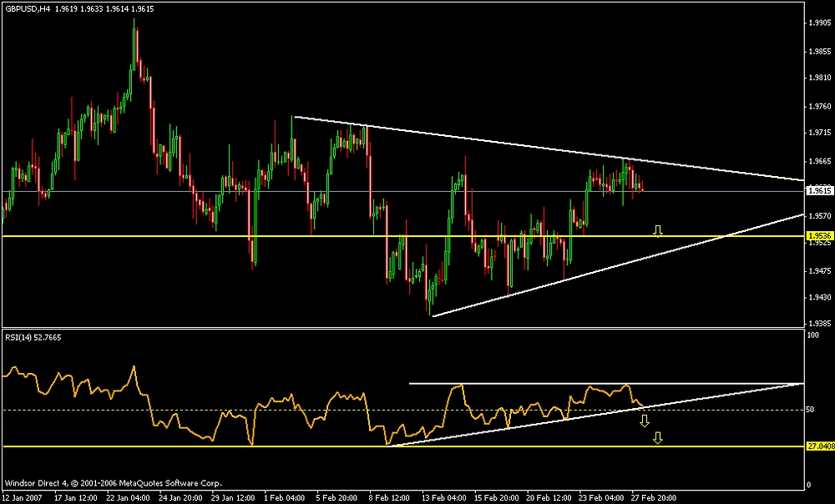Click the 1.9905 price axis label

coord(819,23)
